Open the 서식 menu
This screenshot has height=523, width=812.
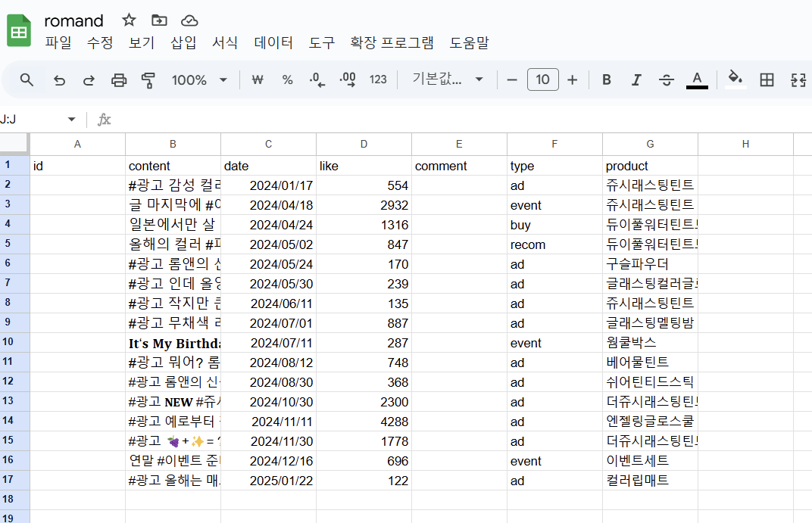tap(225, 43)
